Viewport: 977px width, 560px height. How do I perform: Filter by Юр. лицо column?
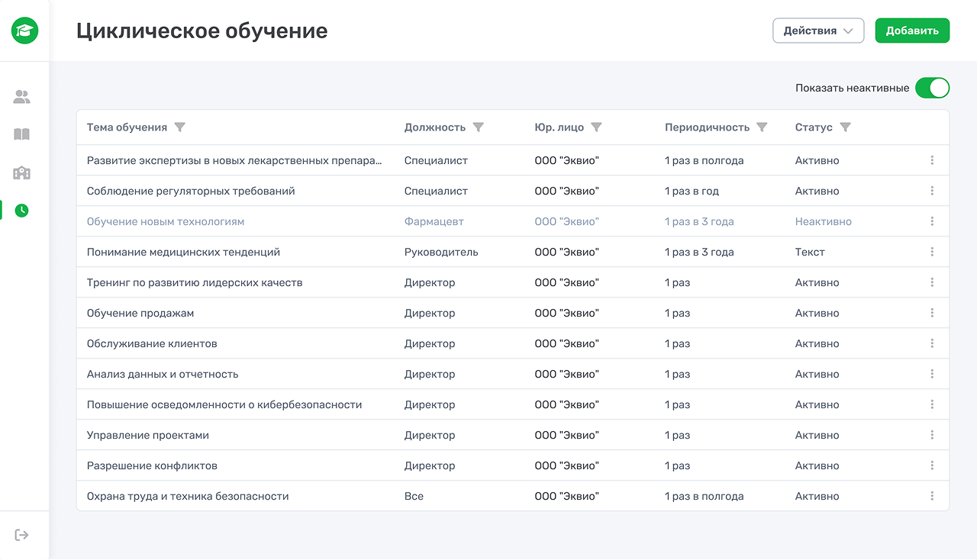[597, 127]
